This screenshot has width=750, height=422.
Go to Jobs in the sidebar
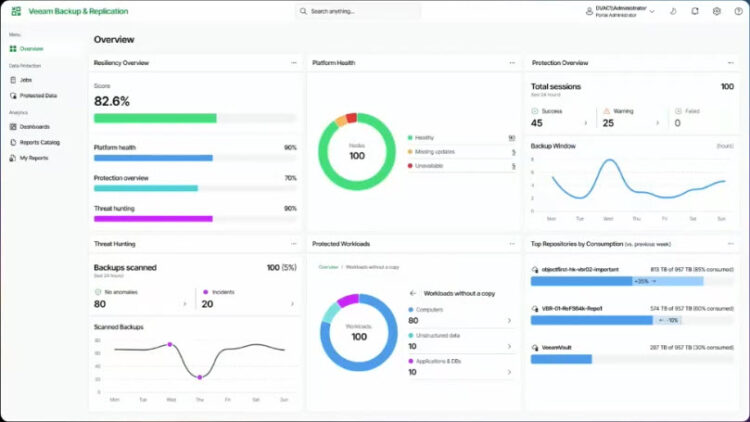(26, 79)
